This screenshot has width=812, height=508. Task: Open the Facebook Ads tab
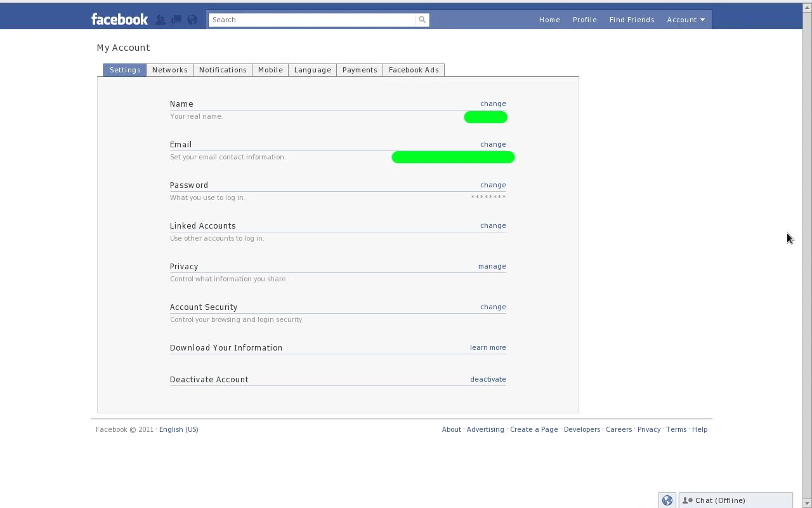pos(414,70)
